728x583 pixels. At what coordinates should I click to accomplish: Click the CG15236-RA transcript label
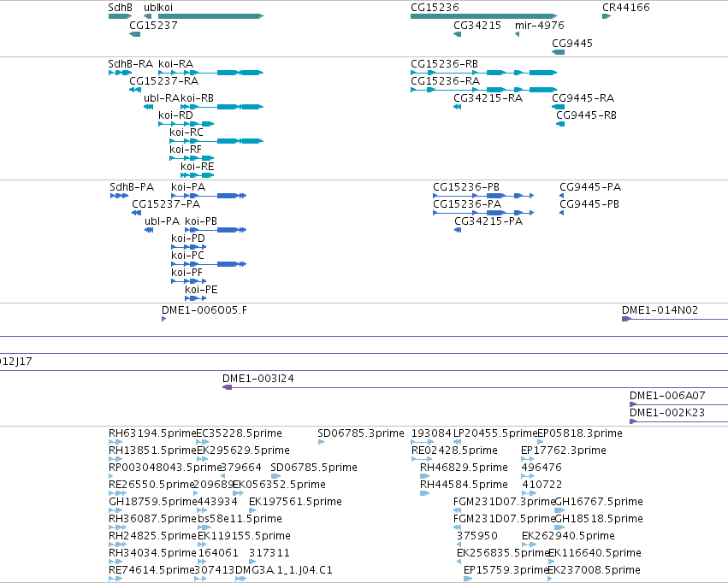445,81
